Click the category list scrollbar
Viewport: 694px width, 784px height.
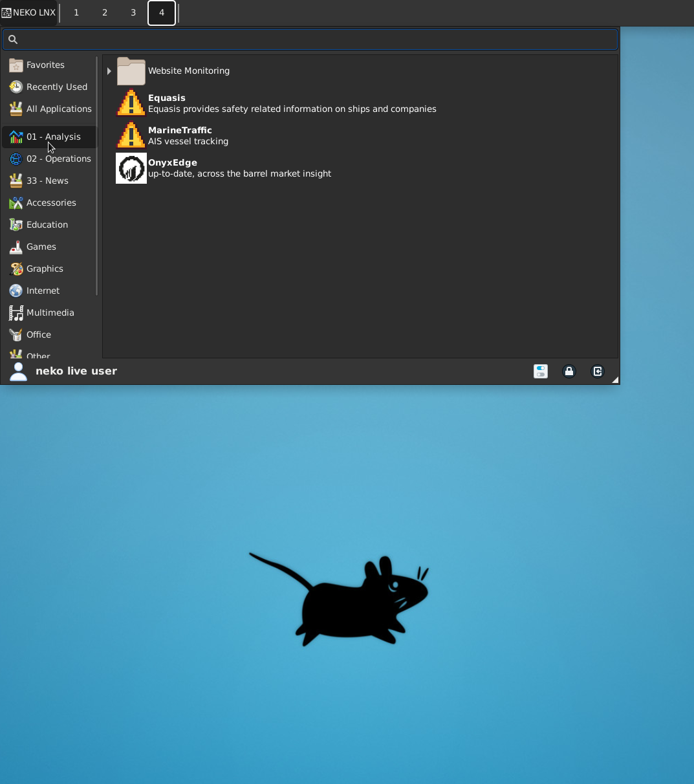pyautogui.click(x=97, y=176)
